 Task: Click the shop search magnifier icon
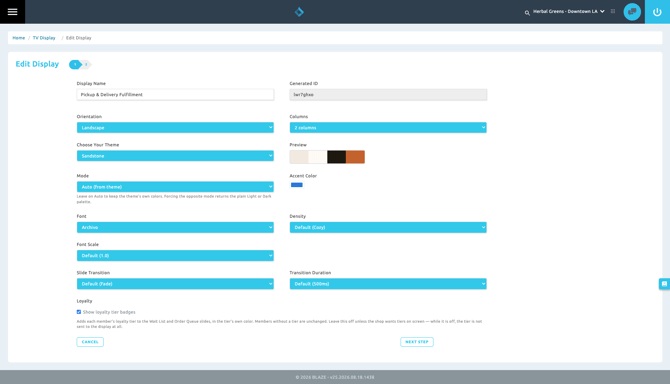tap(527, 13)
